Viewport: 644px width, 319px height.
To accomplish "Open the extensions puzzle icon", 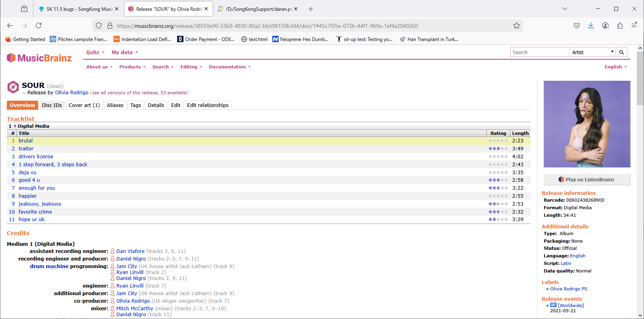I will [x=620, y=25].
